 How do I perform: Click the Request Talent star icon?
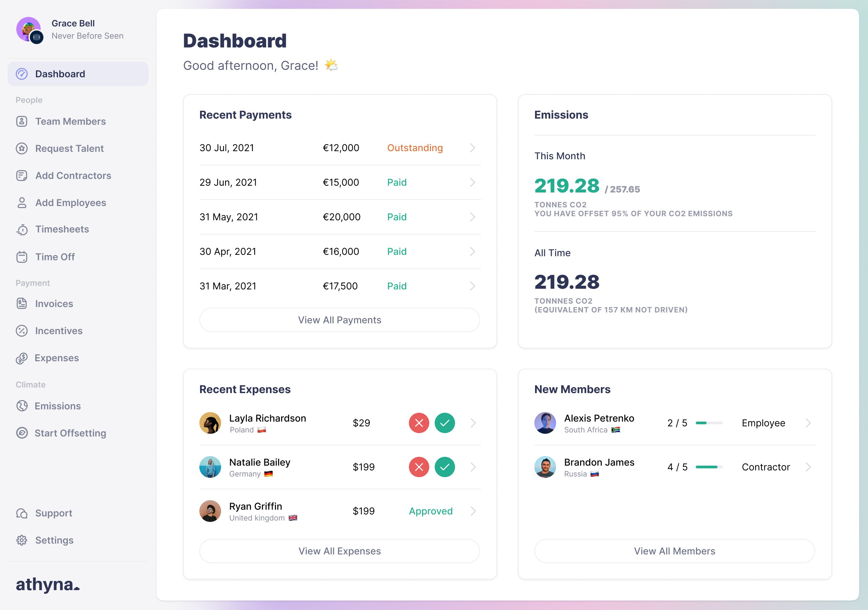(x=22, y=148)
